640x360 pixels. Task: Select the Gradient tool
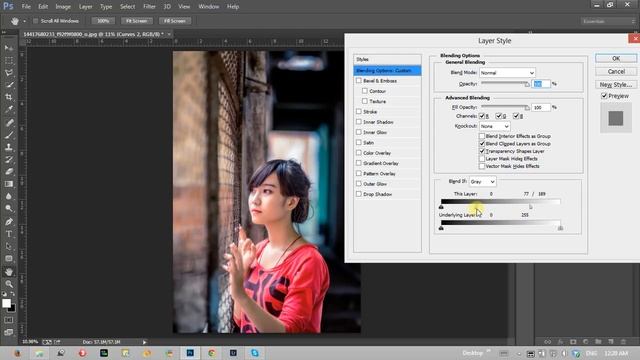(9, 184)
